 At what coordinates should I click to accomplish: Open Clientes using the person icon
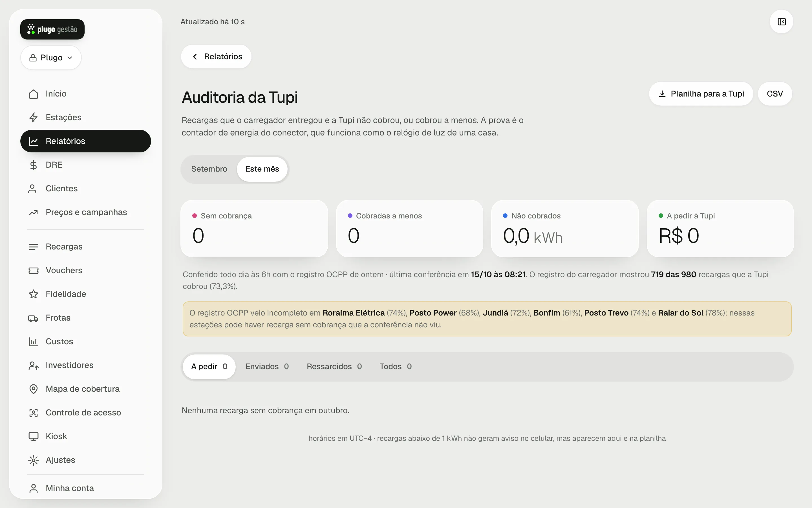[x=32, y=189]
